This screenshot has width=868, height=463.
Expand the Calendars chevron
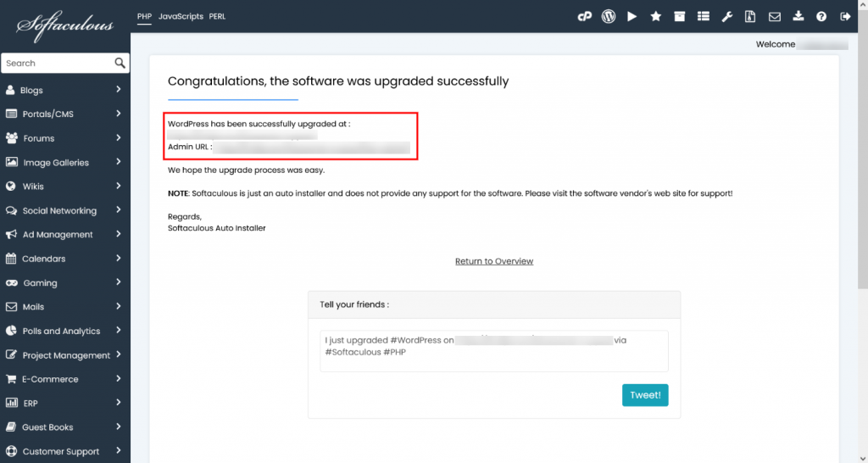[x=119, y=258]
